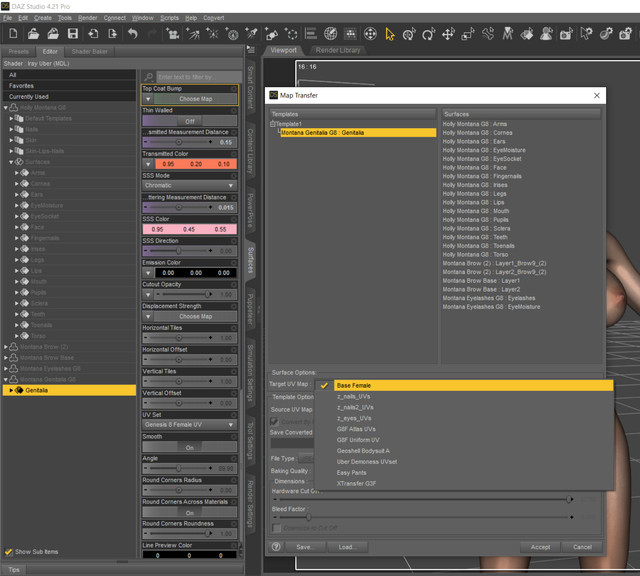Viewport: 640px width, 576px height.
Task: Toggle Round Corners Across Materials On switch
Action: [x=189, y=512]
